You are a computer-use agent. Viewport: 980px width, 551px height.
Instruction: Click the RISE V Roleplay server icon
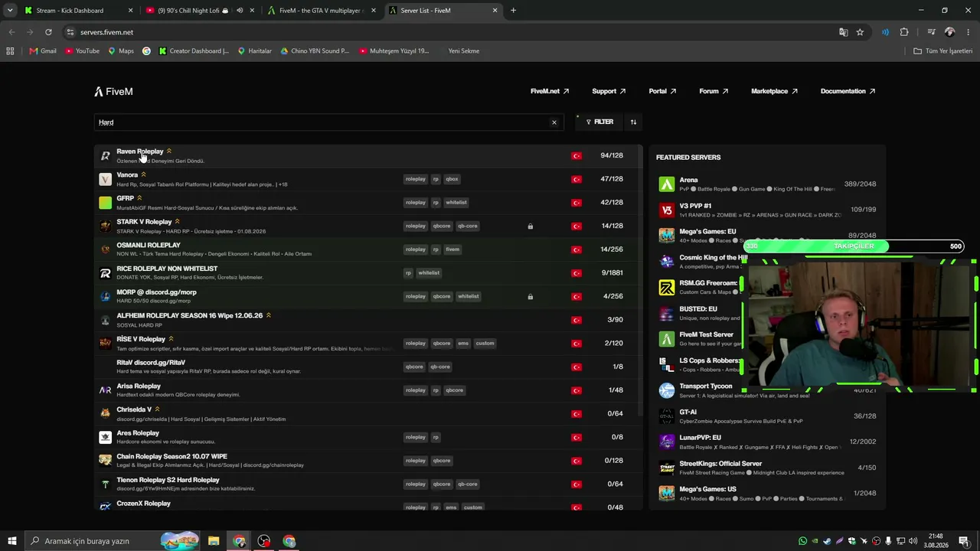pos(106,344)
